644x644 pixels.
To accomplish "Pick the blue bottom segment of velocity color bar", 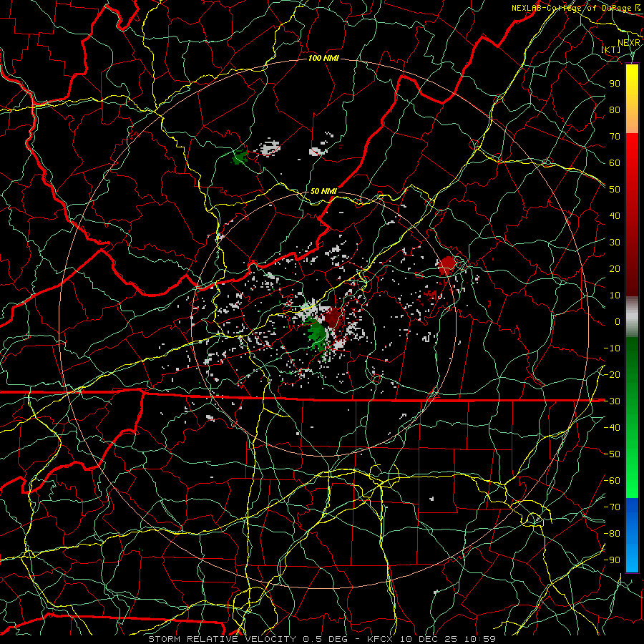I will click(632, 535).
